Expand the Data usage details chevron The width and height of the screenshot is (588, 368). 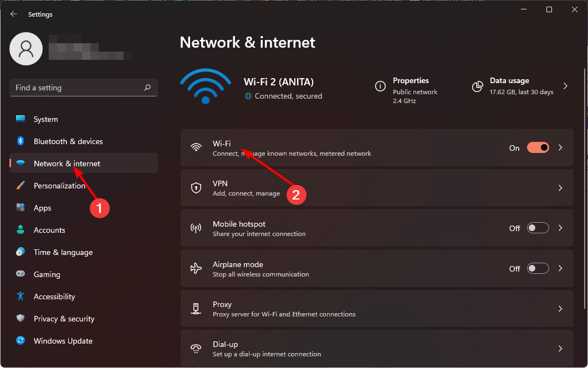tap(565, 86)
